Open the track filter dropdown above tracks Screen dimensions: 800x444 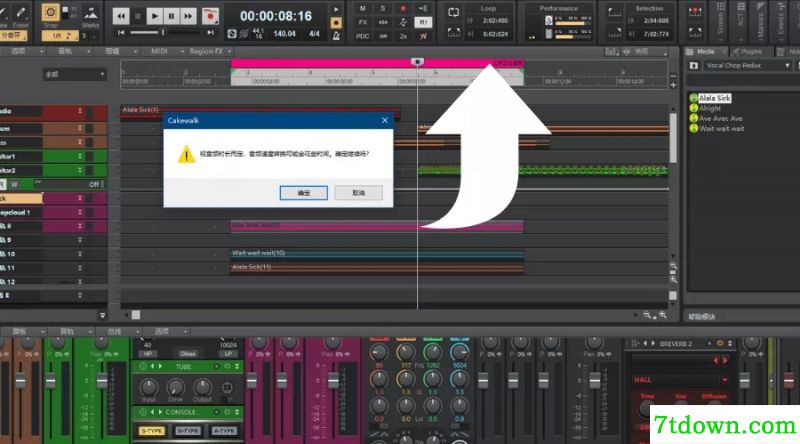(74, 75)
